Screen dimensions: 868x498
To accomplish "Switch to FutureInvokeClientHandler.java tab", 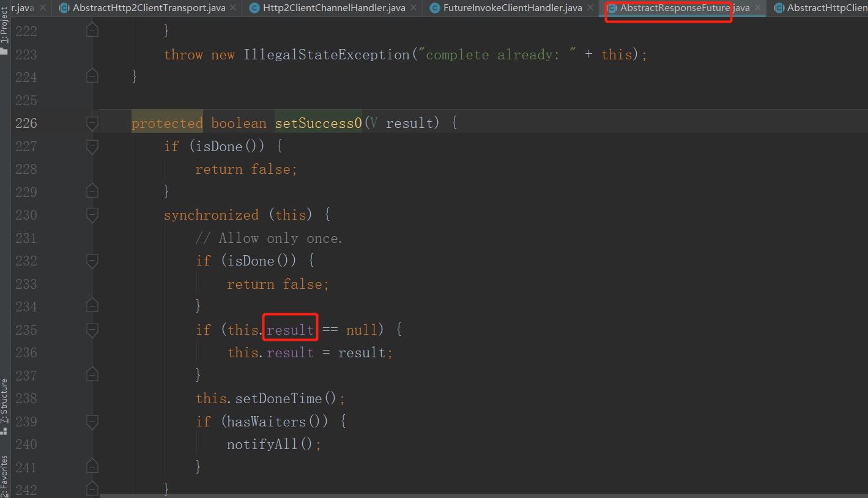I will (513, 8).
